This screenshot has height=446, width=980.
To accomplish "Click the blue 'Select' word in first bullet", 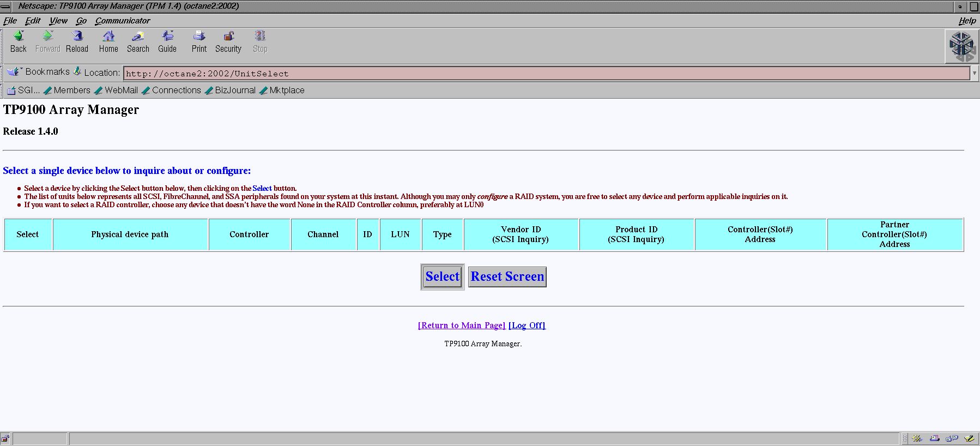I will pos(262,188).
